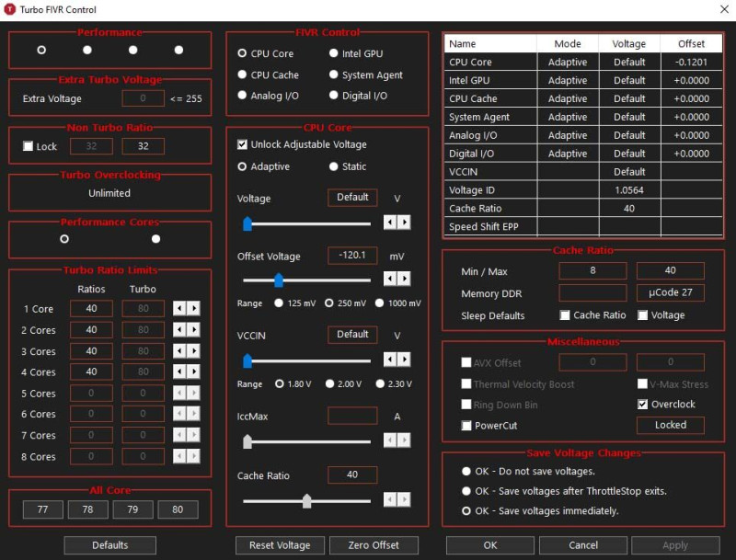Toggle the Overclock checkbox
This screenshot has height=560, width=736.
pos(642,405)
